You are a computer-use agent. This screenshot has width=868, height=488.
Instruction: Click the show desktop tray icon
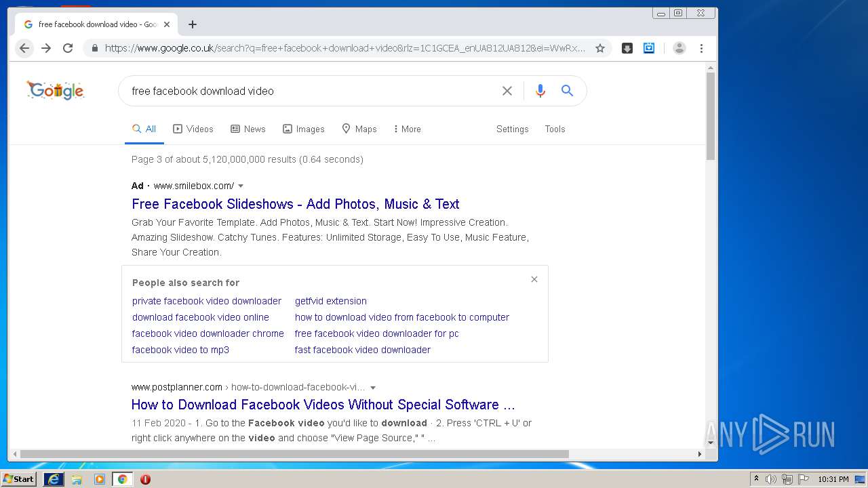(860, 479)
